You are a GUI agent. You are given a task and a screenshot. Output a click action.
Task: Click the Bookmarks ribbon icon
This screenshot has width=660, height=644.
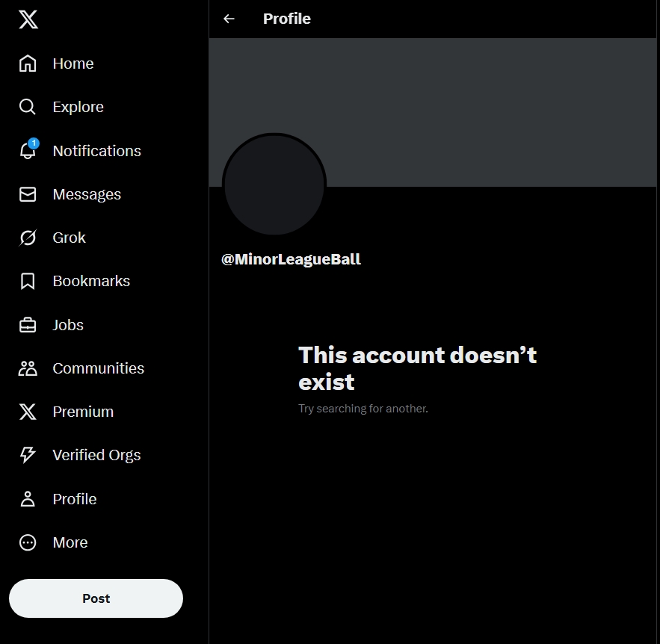pos(28,281)
